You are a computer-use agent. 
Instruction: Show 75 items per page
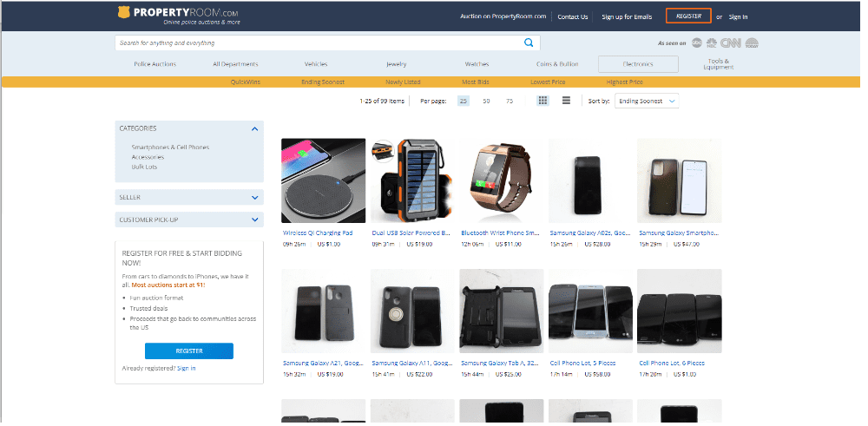[510, 102]
